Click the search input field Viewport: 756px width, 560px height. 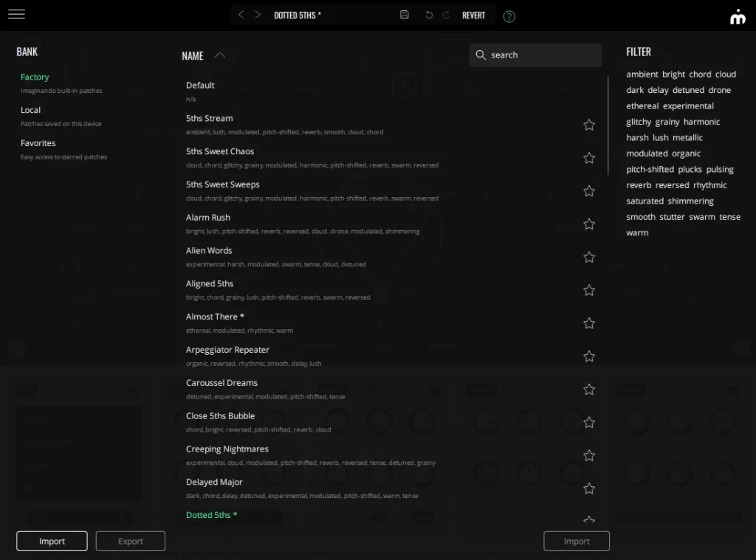543,55
